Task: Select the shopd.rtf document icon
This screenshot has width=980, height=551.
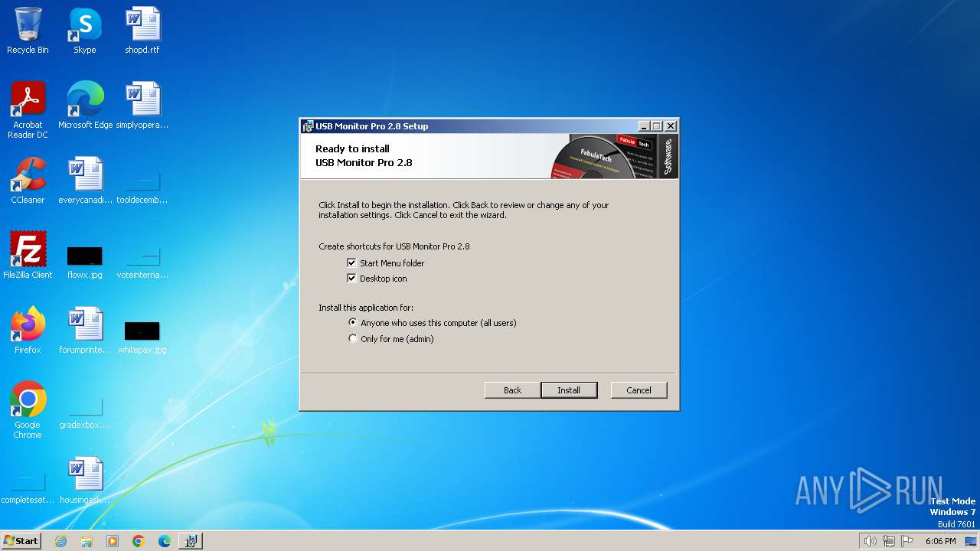Action: [x=142, y=31]
